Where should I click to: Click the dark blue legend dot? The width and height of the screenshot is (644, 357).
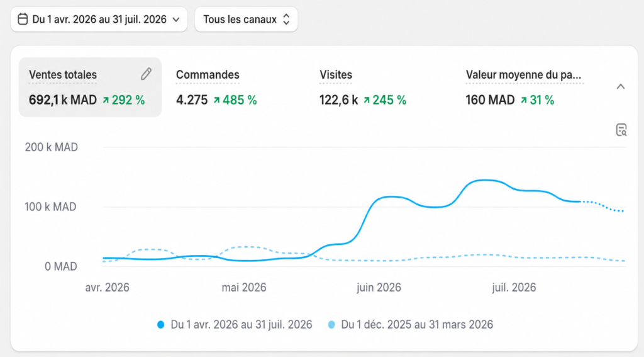click(x=161, y=325)
